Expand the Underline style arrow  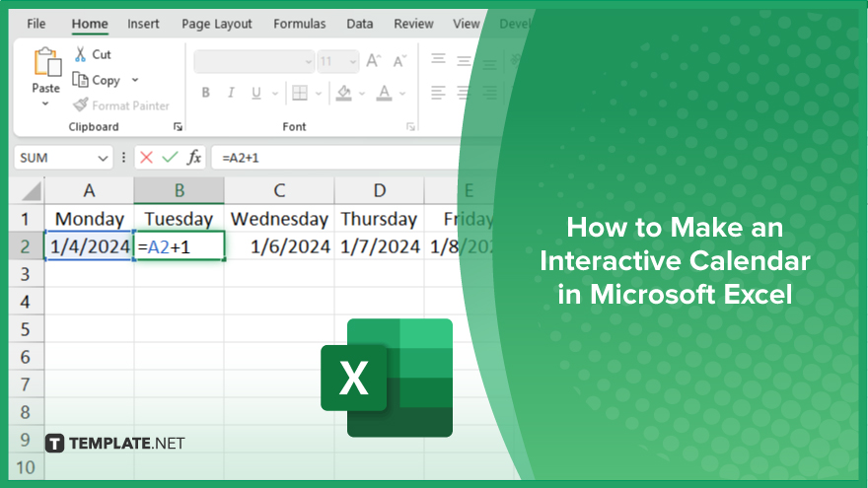click(274, 94)
